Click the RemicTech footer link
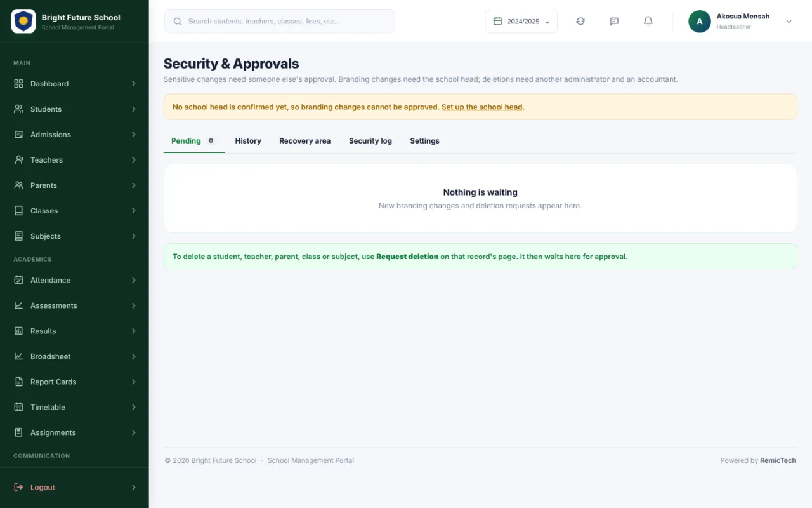Image resolution: width=812 pixels, height=508 pixels. click(x=778, y=460)
